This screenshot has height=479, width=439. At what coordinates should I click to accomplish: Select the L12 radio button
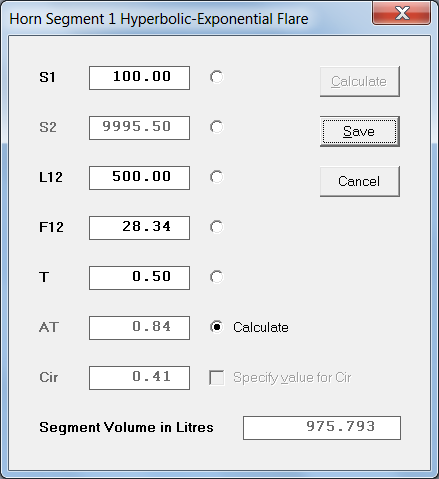pos(216,177)
